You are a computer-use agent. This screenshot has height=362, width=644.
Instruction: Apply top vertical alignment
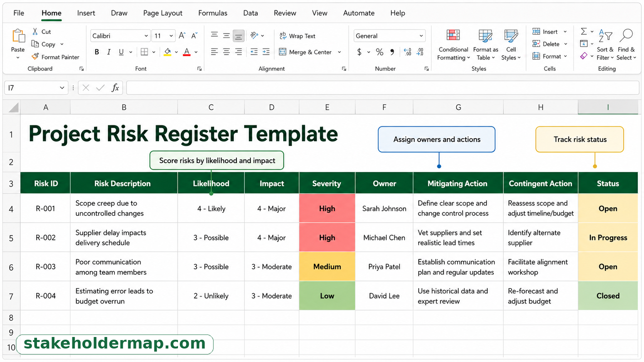point(215,35)
